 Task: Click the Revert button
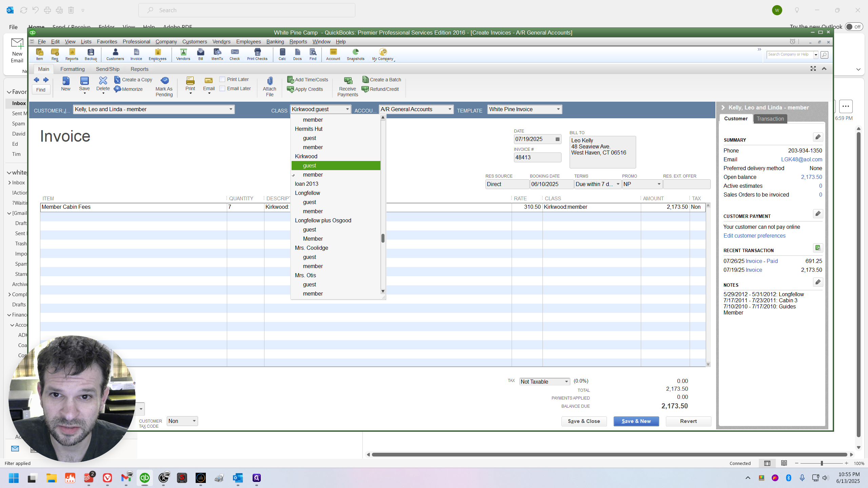[x=688, y=421]
